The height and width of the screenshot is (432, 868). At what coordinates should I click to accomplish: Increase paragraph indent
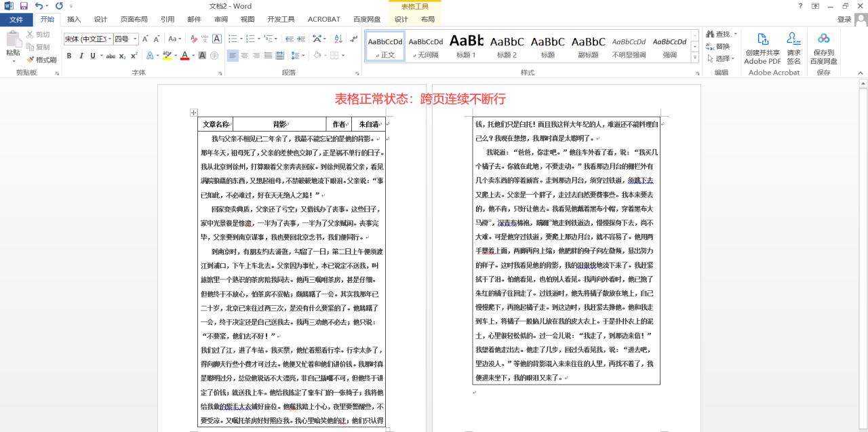301,39
